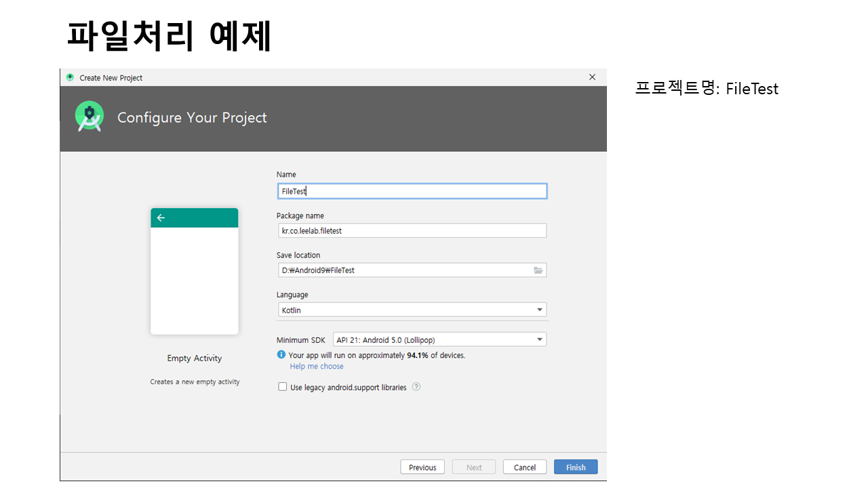Click the question mark help icon for legacy libraries
This screenshot has height=488, width=868.
click(x=416, y=387)
